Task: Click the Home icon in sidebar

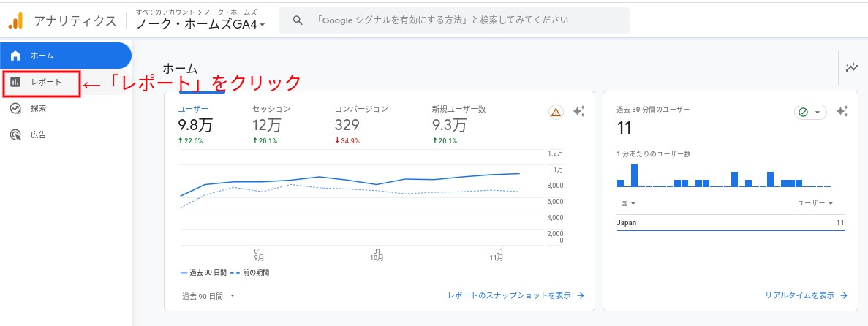Action: [15, 56]
